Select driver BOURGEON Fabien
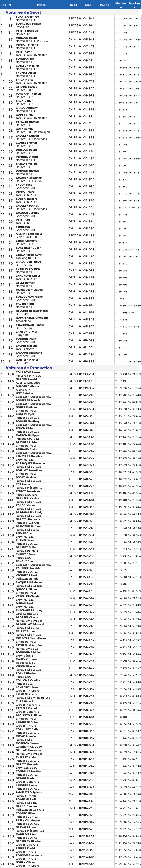 click(x=28, y=24)
